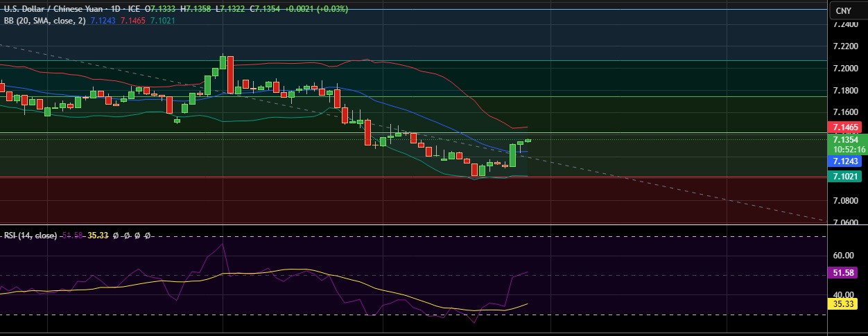Select the tallest red candle near the peak
The height and width of the screenshot is (336, 868).
[x=230, y=75]
